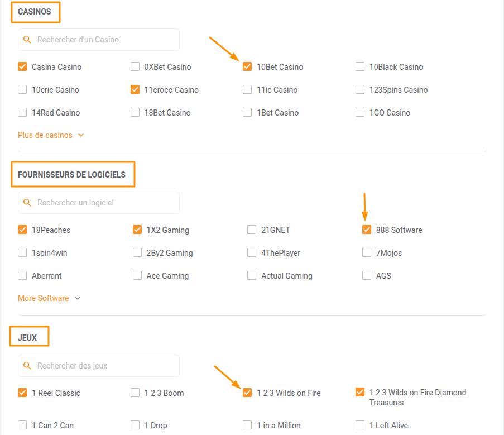Click the magnifier icon in games search
The height and width of the screenshot is (435, 504).
coord(27,366)
